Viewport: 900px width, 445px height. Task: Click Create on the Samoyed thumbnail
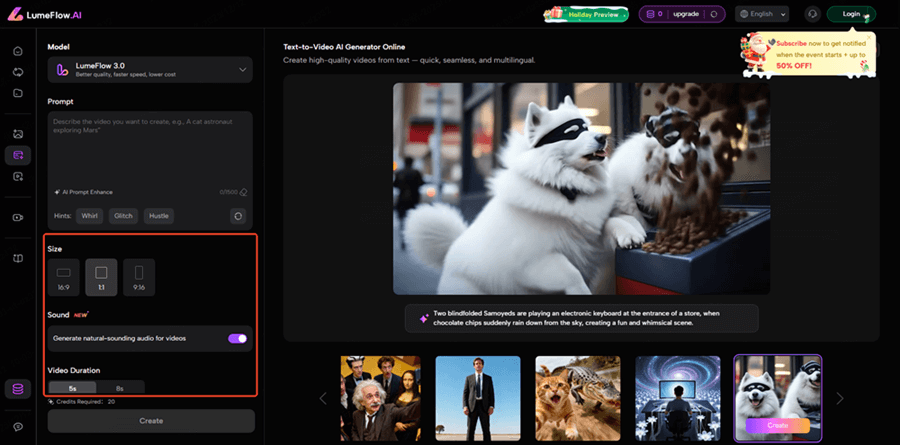[777, 425]
